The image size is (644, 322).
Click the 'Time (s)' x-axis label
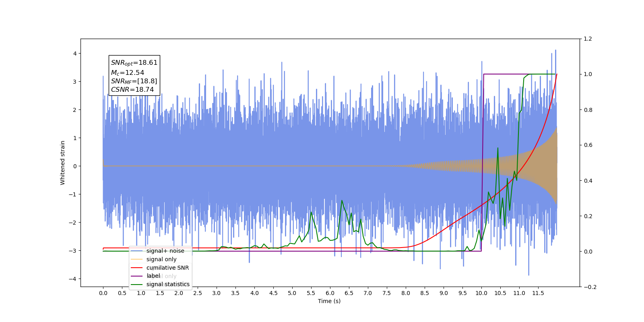point(329,301)
